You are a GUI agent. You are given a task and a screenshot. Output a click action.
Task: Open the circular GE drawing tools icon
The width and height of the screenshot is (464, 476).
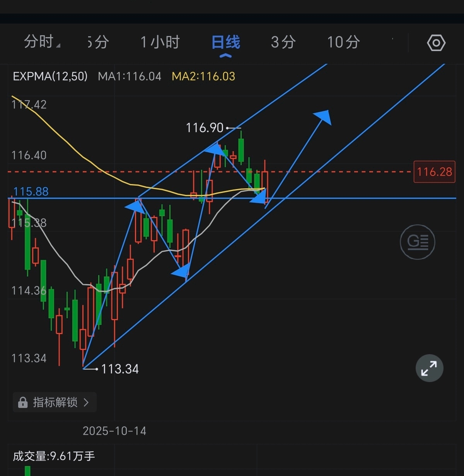(x=418, y=242)
